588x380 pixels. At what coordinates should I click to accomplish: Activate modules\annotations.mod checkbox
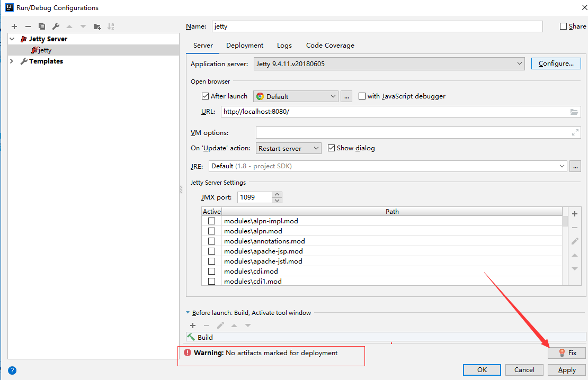pos(211,241)
